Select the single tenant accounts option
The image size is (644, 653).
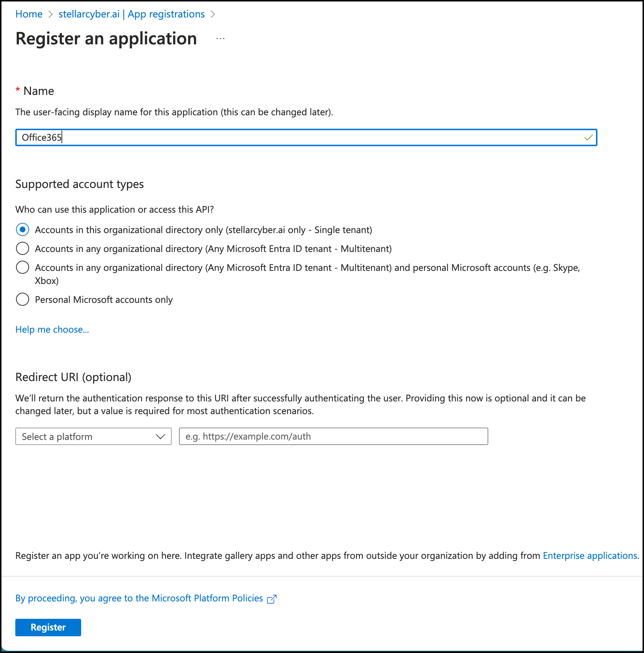click(23, 230)
